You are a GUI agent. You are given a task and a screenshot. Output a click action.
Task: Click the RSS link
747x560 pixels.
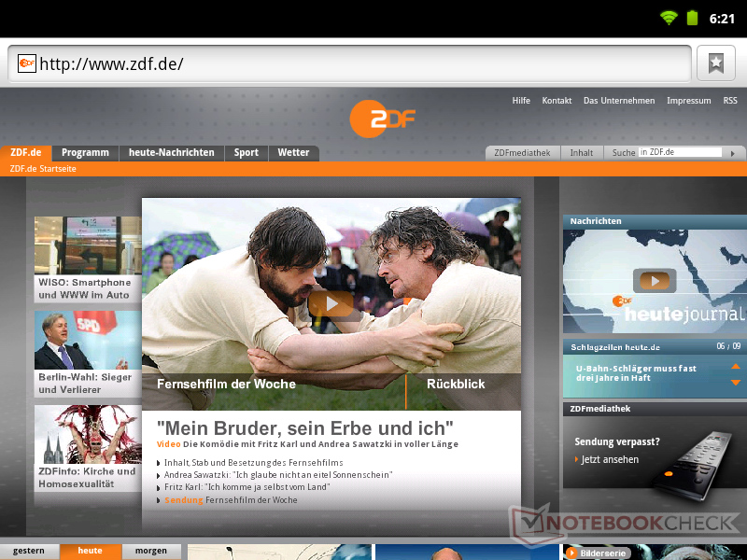730,101
